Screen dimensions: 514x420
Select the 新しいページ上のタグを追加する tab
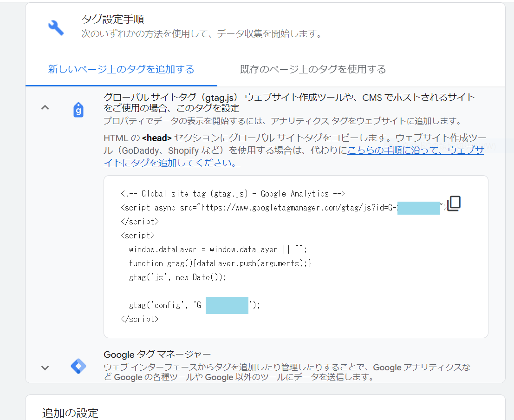click(x=121, y=69)
